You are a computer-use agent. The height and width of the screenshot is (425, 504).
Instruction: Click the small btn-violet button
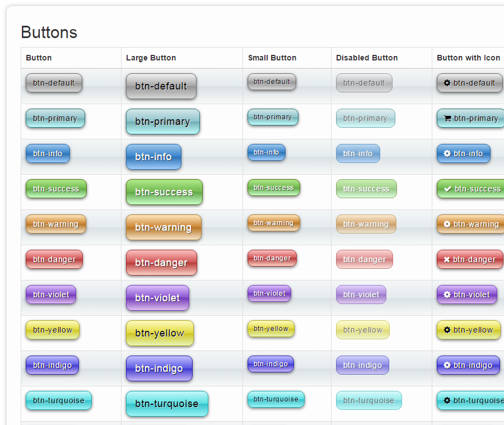[269, 293]
